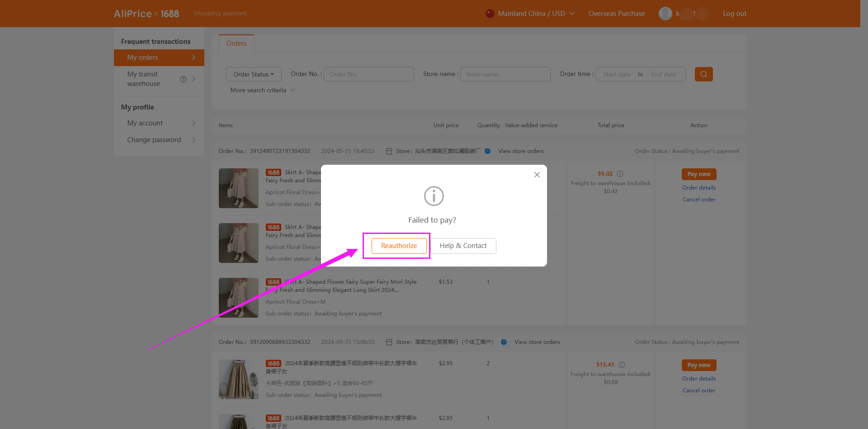Open Change password in sidebar
Screen dimensions: 868x429
click(x=159, y=140)
